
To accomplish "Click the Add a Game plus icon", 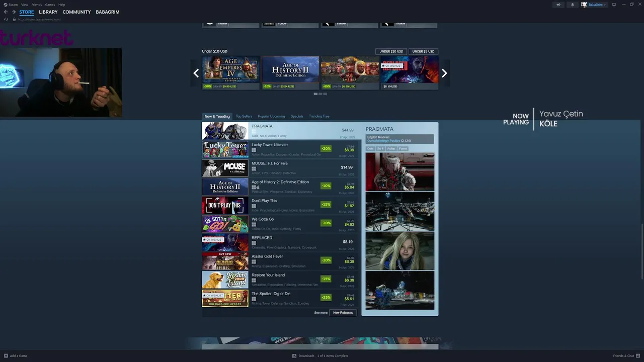I will tap(6, 355).
